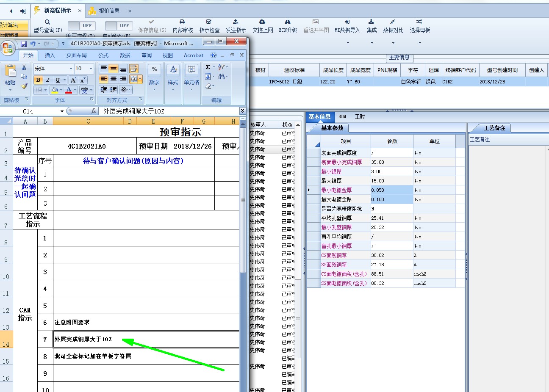Screen dimensions: 549x392
Task: Select cell containing 我司全套标记加在单板字符层
Action: pyautogui.click(x=146, y=356)
